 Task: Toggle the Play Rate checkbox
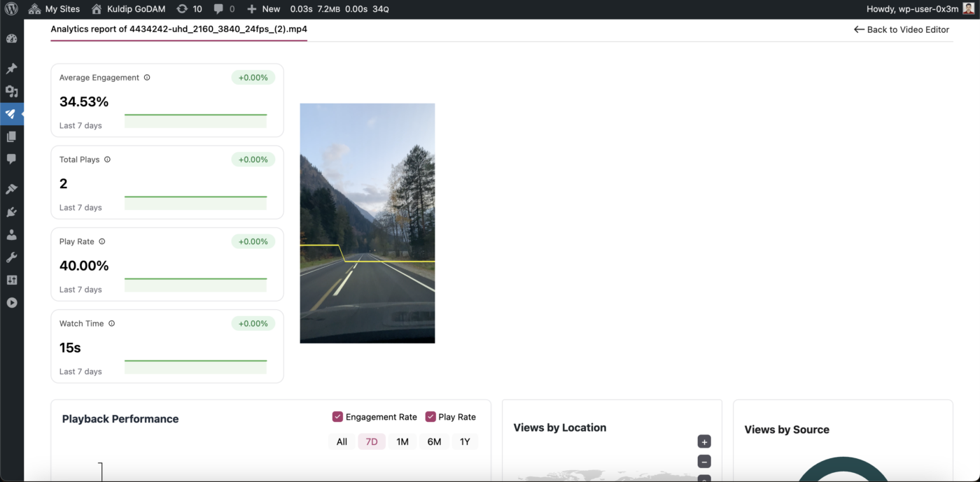pyautogui.click(x=430, y=417)
